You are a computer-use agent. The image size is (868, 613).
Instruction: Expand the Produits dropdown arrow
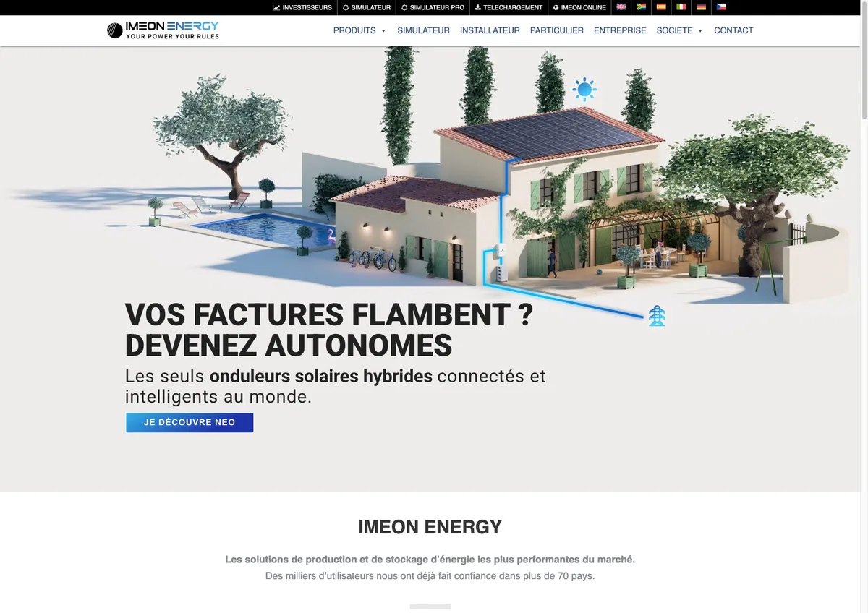click(383, 31)
